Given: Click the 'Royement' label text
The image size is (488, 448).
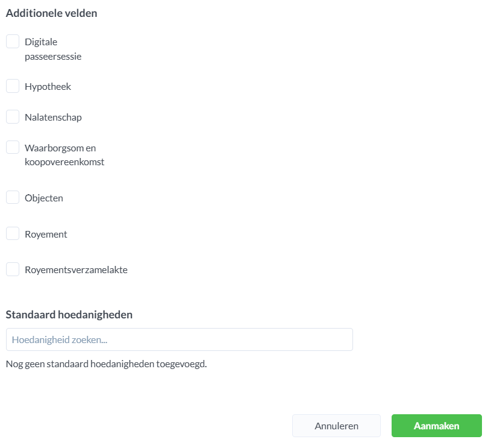Looking at the screenshot, I should (x=46, y=234).
